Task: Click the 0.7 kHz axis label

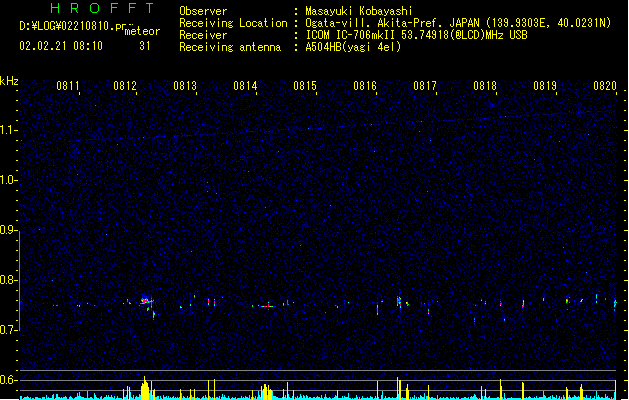Action: click(x=8, y=330)
